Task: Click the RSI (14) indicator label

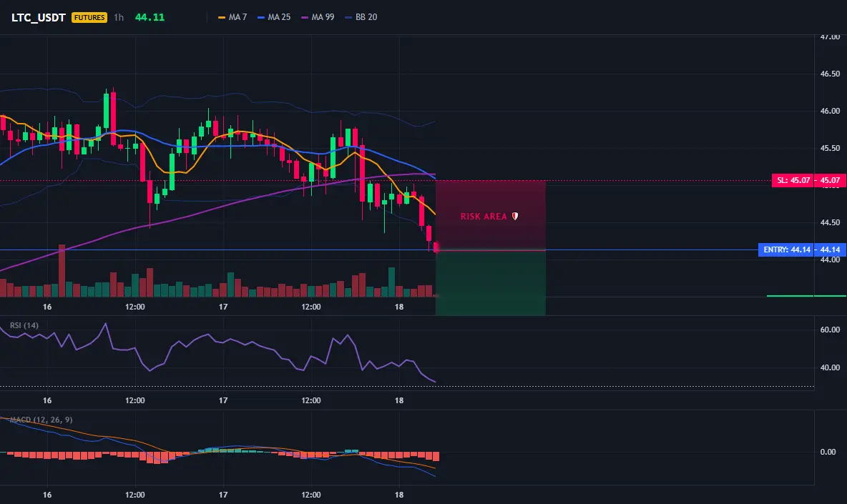Action: pyautogui.click(x=24, y=325)
